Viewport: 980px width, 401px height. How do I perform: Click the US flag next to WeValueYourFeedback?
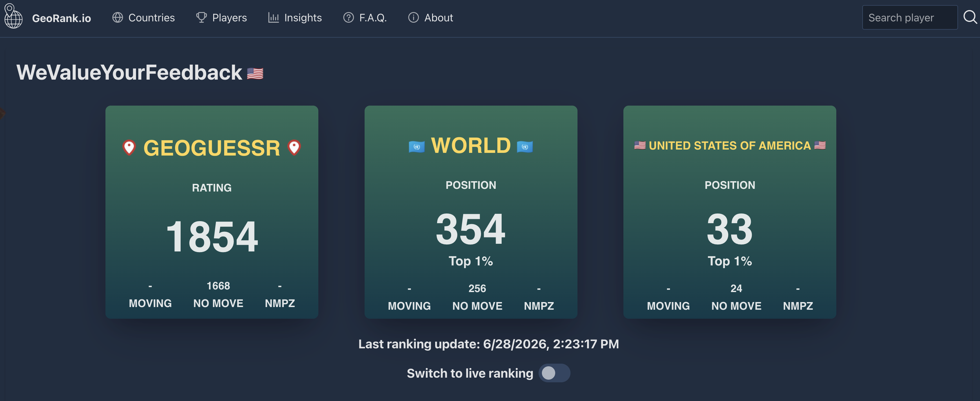[255, 73]
